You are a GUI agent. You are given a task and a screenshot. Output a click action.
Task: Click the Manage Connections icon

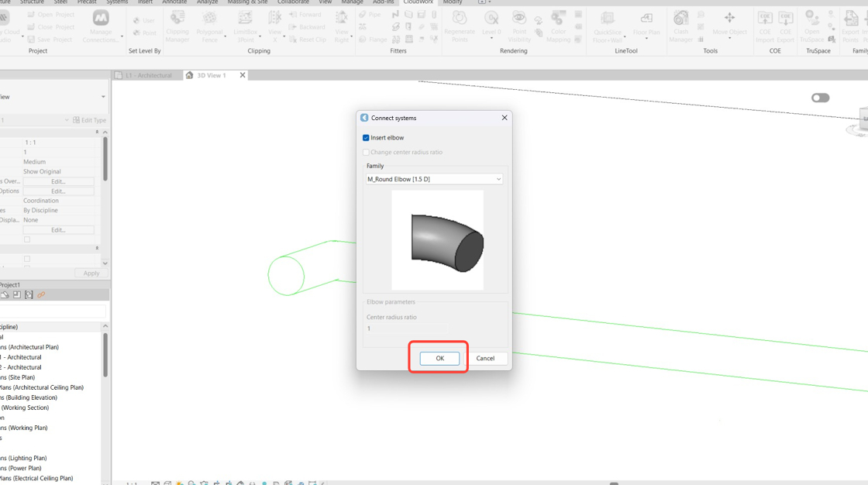tap(100, 26)
